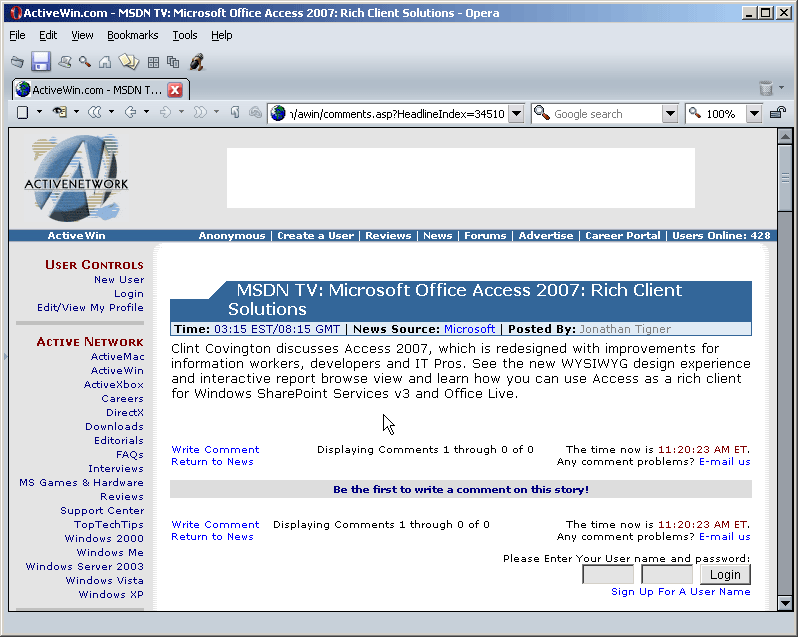Expand the Rewind history dropdown arrow
798x637 pixels.
pos(111,112)
